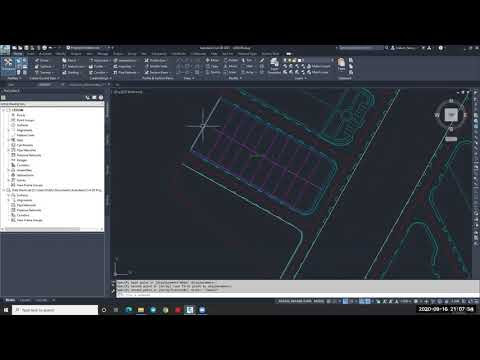Collapse the Data Shortcuts tree node
This screenshot has width=480, height=360.
click(x=4, y=190)
